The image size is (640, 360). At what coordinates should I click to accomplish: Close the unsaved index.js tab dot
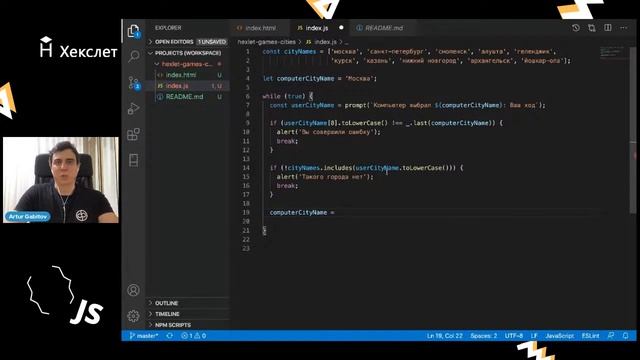pos(341,28)
